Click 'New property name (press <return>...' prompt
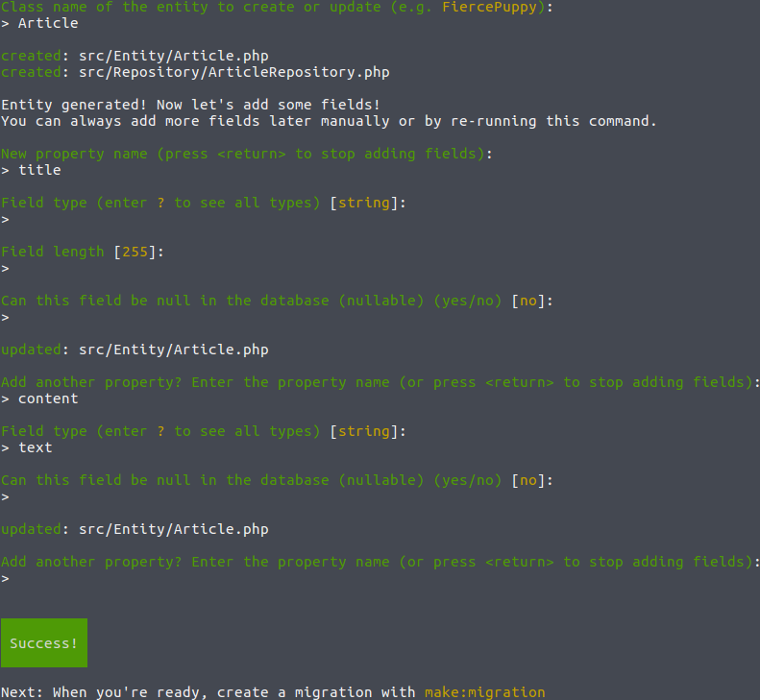Viewport: 760px width, 700px height. [247, 154]
